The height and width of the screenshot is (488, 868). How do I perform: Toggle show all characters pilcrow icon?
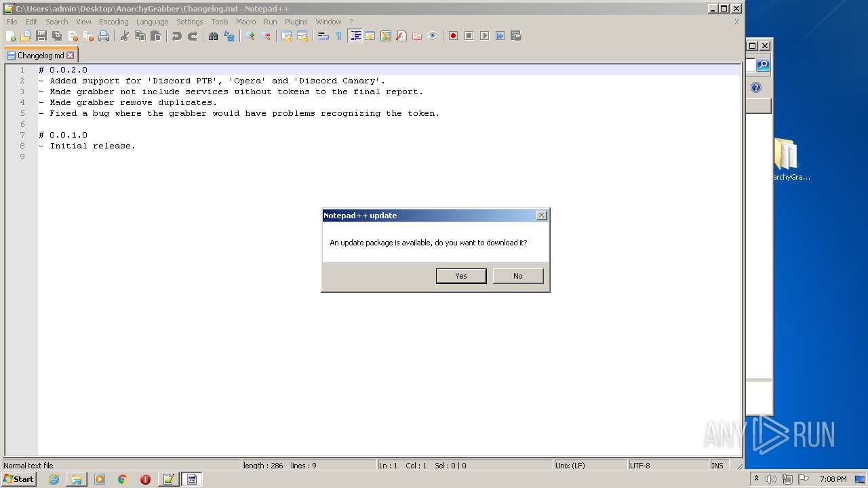(338, 36)
